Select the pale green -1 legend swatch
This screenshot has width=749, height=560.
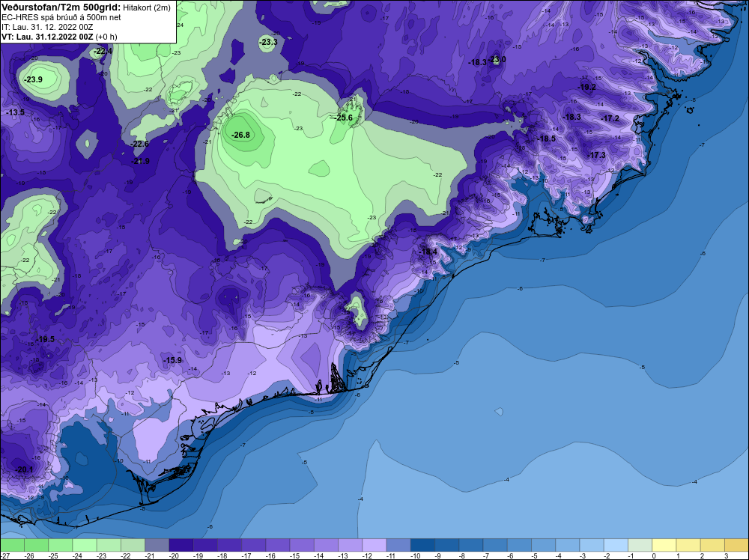click(640, 545)
